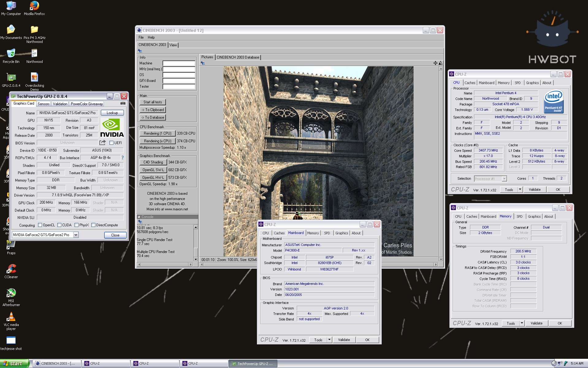
Task: Launch CCleaner desktop shortcut
Action: [11, 271]
